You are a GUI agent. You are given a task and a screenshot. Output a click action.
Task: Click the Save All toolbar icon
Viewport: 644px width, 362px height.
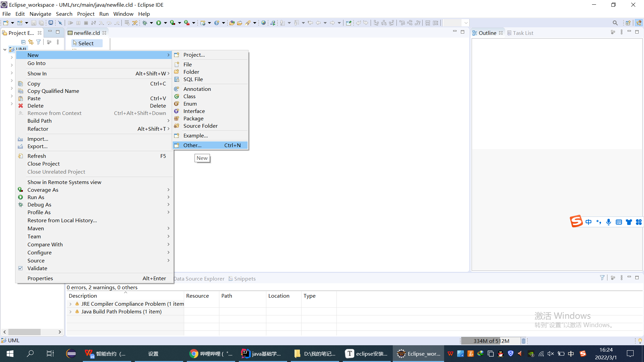(41, 23)
